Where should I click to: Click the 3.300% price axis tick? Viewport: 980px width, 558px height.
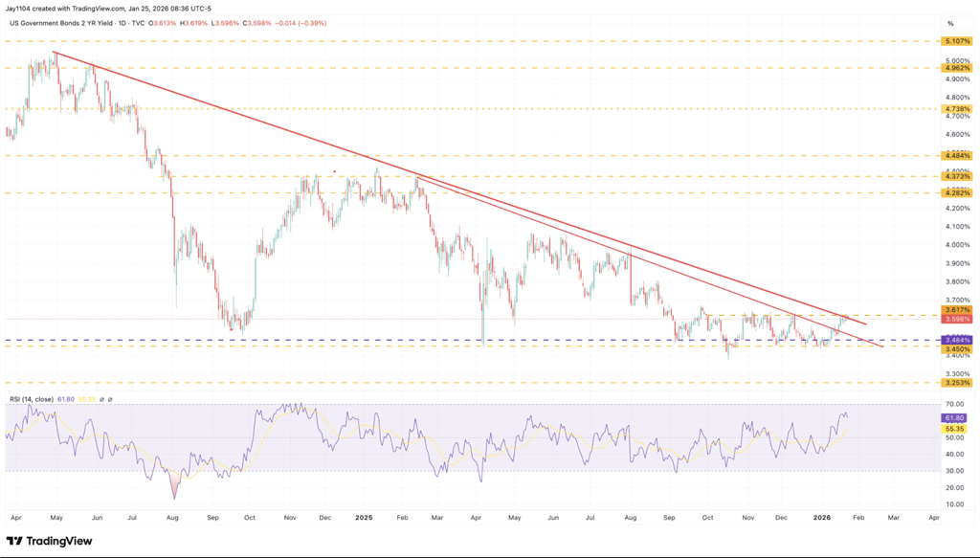tap(958, 373)
